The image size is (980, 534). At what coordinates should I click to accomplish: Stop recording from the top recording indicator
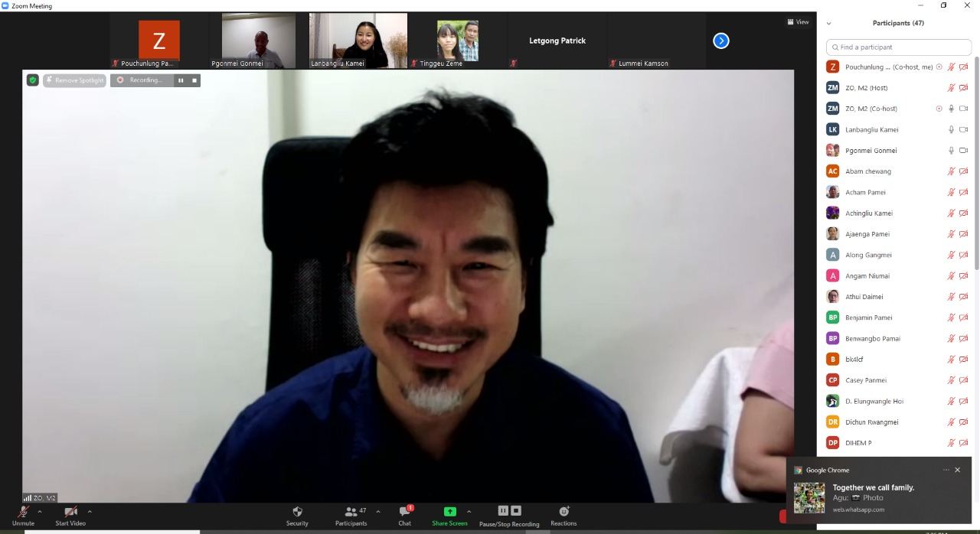coord(194,80)
